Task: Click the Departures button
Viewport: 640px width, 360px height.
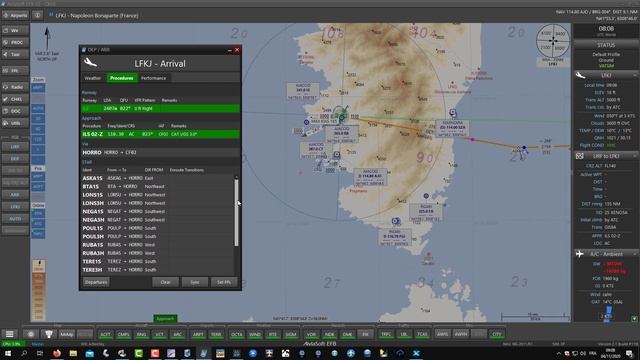Action: [96, 282]
